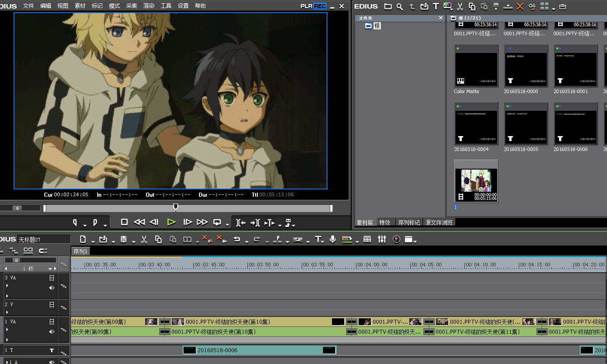607x364 pixels.
Task: Open the bin view mode icon
Action: pos(544,6)
